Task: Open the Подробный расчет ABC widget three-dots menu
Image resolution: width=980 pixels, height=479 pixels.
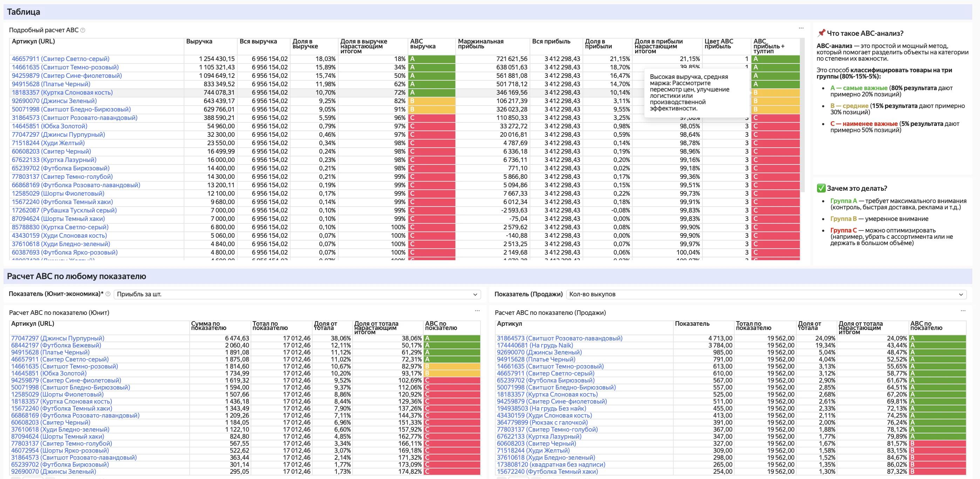Action: point(801,28)
